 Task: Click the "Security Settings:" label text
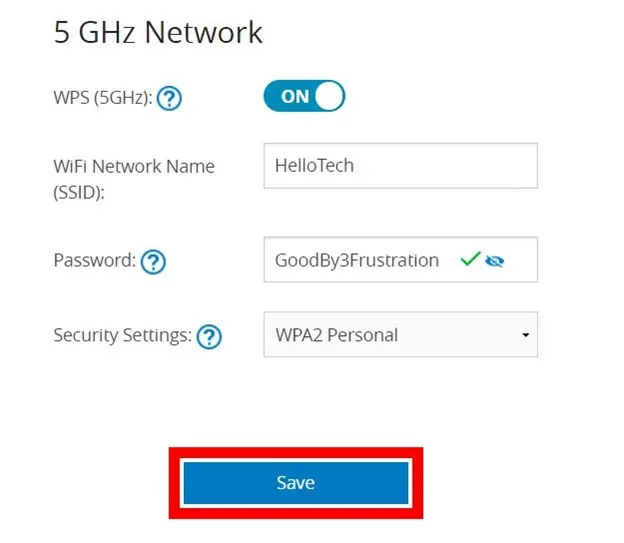122,335
